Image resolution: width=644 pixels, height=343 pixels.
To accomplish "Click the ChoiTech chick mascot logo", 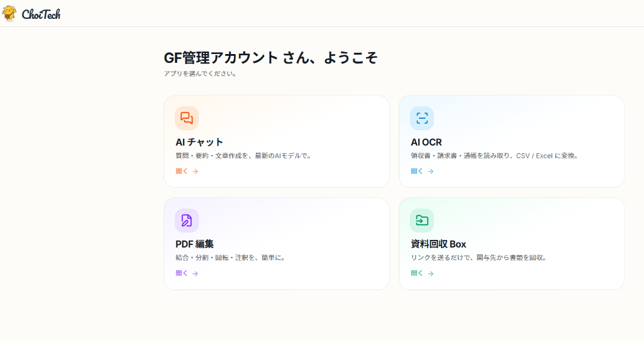I will click(x=9, y=13).
